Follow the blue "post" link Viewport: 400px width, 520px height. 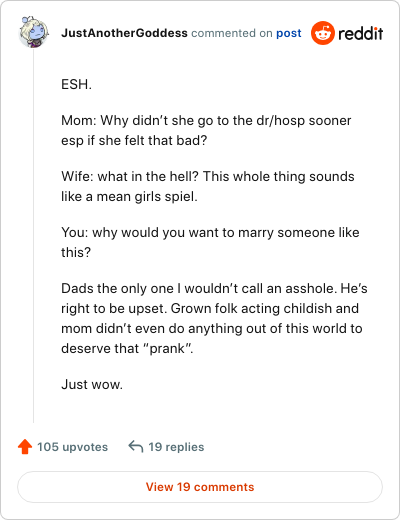pyautogui.click(x=289, y=33)
